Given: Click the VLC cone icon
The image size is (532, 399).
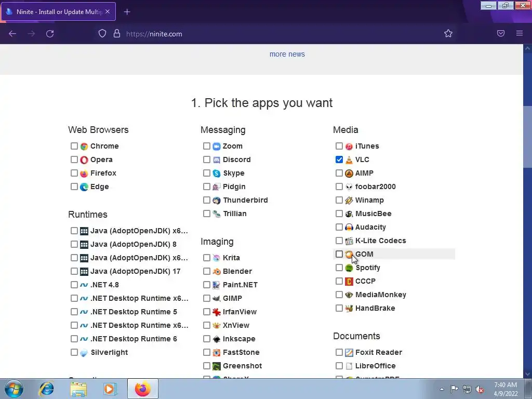Looking at the screenshot, I should point(349,160).
